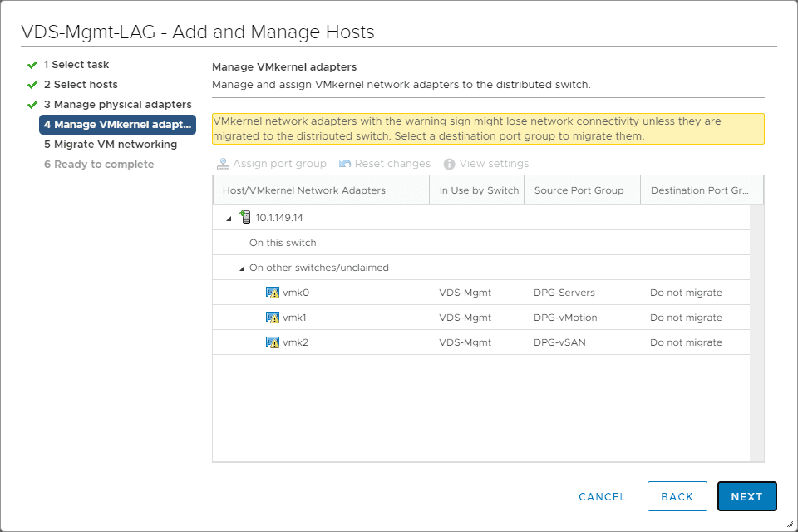
Task: Cancel the Add and Manage Hosts wizard
Action: (602, 497)
